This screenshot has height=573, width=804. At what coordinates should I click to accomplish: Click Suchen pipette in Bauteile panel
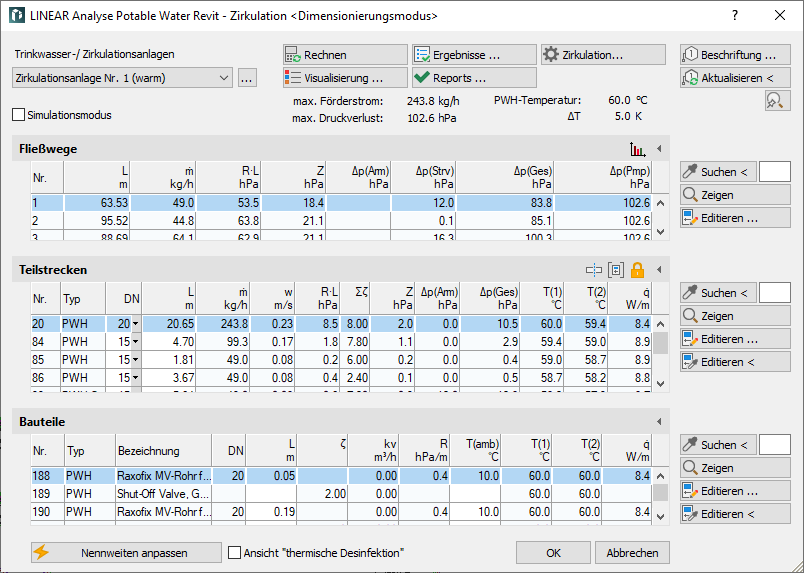pos(718,445)
